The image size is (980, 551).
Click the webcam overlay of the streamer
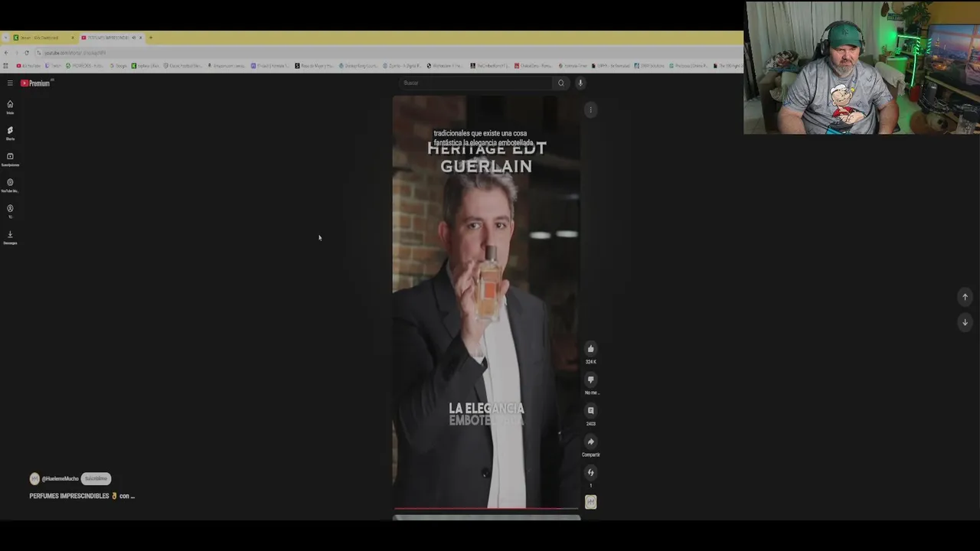[861, 67]
